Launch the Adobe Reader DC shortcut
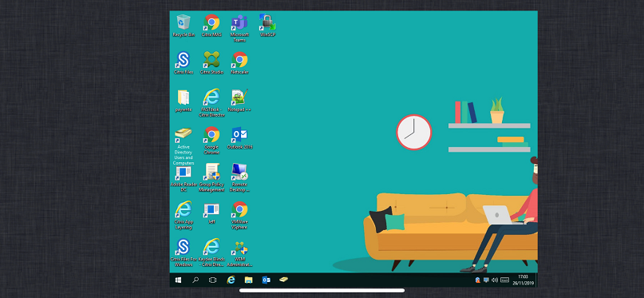This screenshot has width=644, height=298. [184, 178]
